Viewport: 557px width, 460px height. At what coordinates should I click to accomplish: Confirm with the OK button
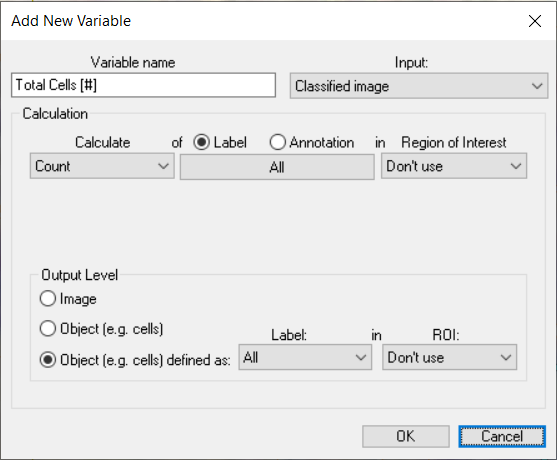pos(406,436)
